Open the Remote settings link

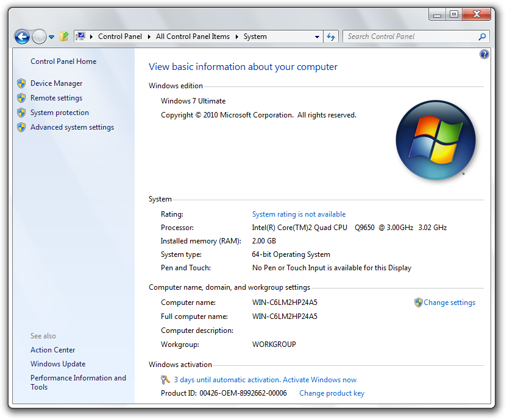pos(56,98)
